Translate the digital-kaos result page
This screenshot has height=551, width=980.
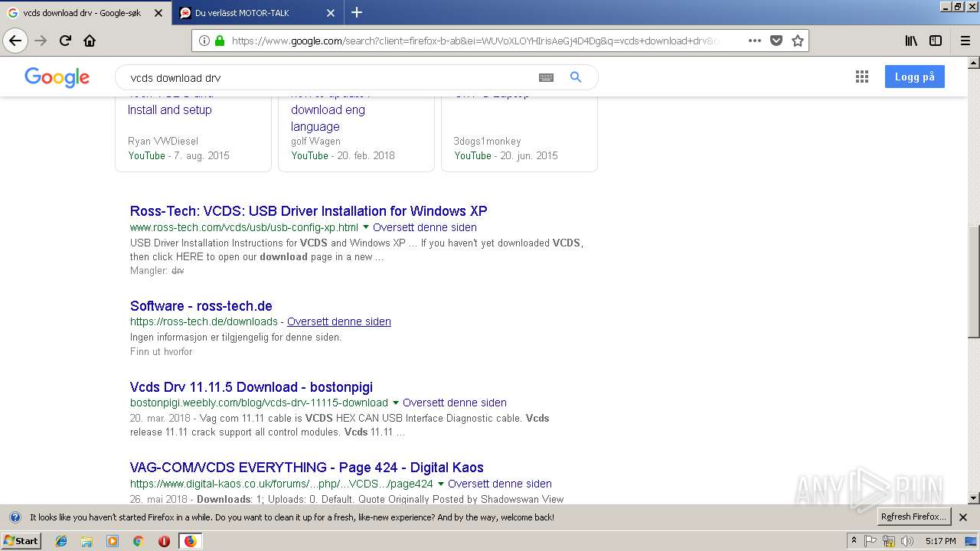pyautogui.click(x=500, y=484)
